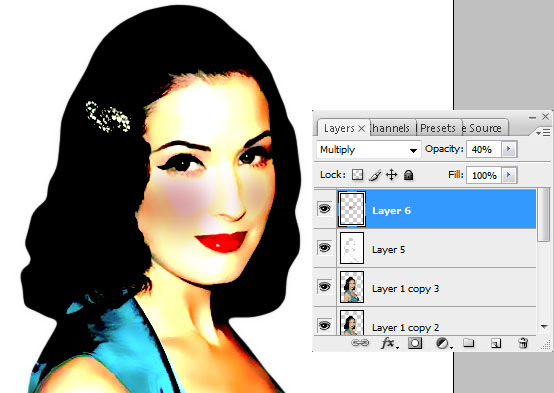
Task: Add a layer mask
Action: (415, 343)
